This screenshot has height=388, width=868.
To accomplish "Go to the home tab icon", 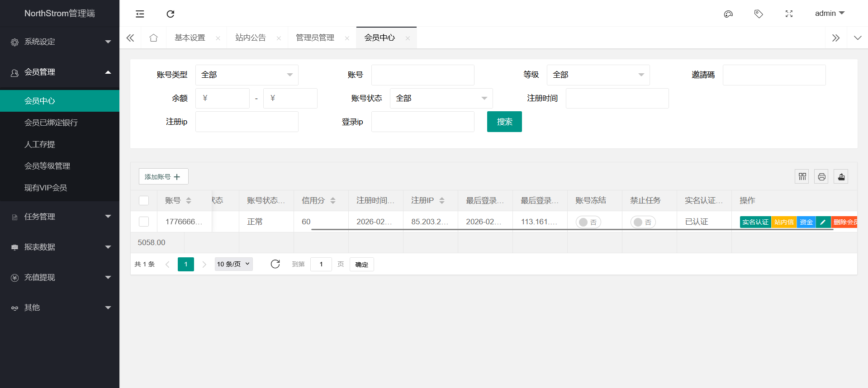I will tap(153, 38).
